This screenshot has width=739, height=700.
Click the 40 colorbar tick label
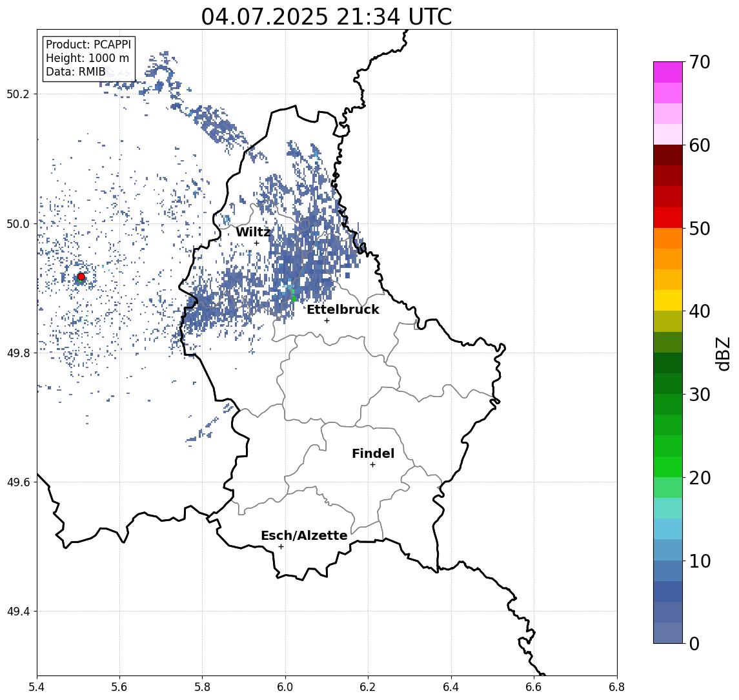click(x=699, y=311)
